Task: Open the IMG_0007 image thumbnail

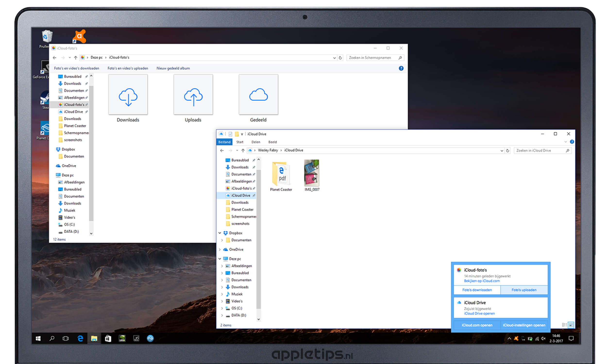Action: coord(312,176)
